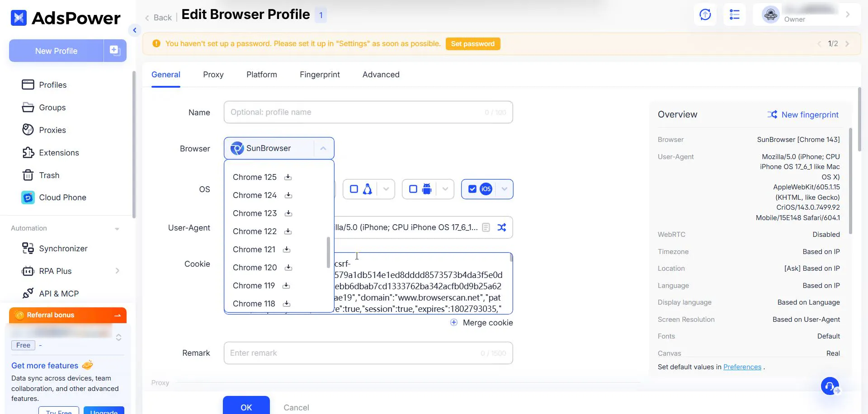The width and height of the screenshot is (868, 414).
Task: Open the User-Agent list icon
Action: point(486,227)
